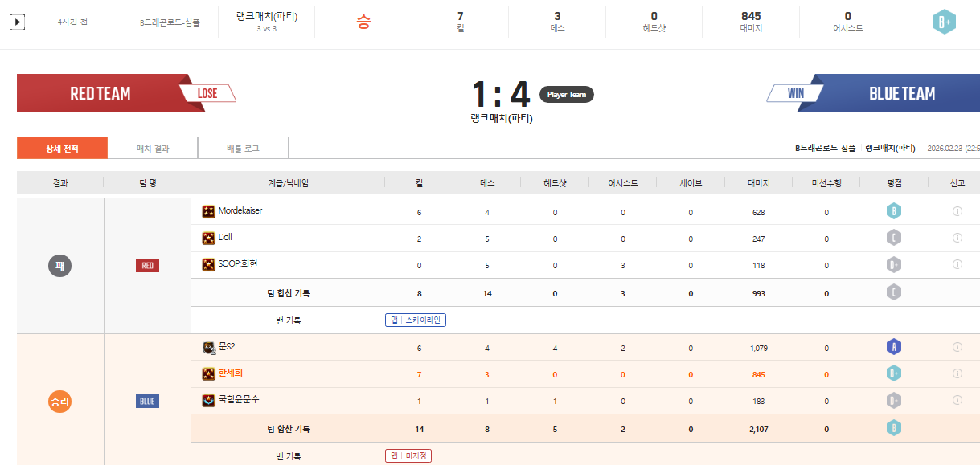Click the rank icon beside L'oll
The image size is (980, 465).
pyautogui.click(x=208, y=238)
